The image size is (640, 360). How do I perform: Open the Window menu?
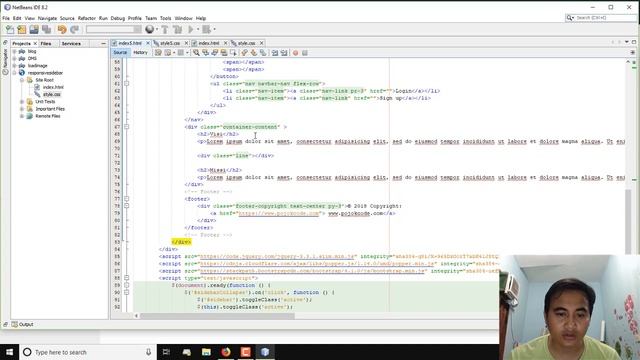[x=183, y=18]
